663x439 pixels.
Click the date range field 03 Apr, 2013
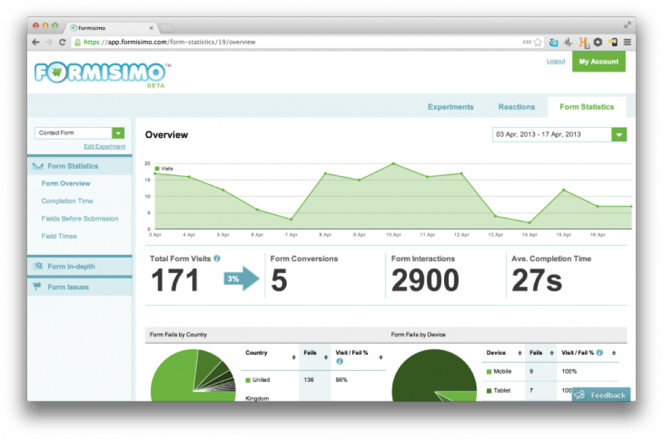point(552,135)
